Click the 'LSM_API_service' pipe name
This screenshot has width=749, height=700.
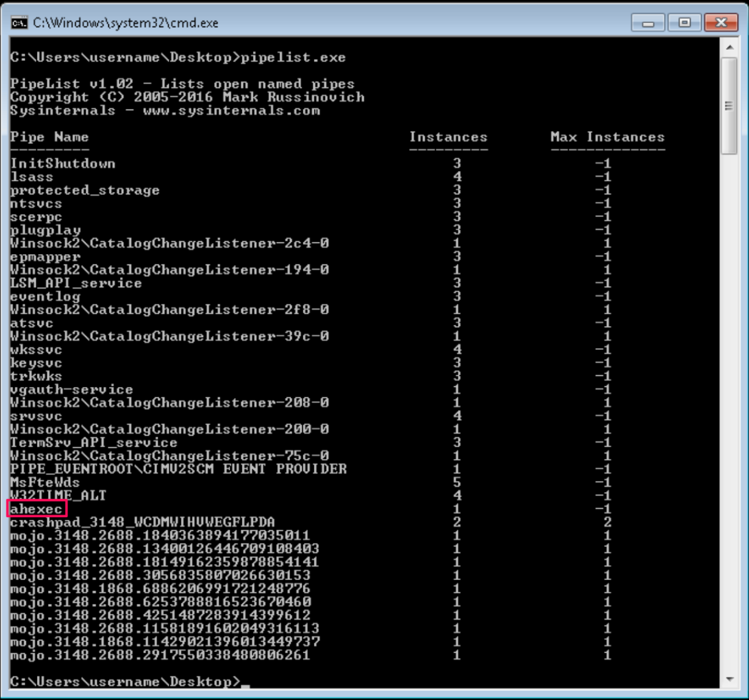tap(76, 283)
